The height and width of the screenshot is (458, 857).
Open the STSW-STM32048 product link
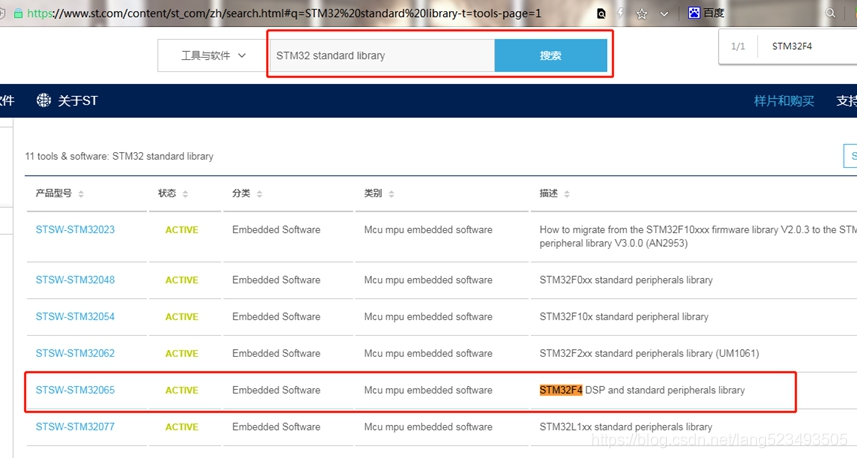point(75,280)
